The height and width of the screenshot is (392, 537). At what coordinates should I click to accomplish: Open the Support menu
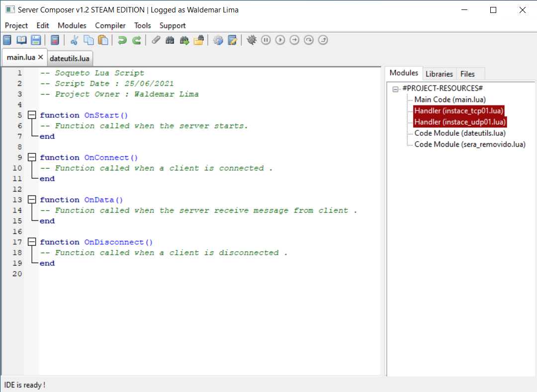click(x=173, y=26)
